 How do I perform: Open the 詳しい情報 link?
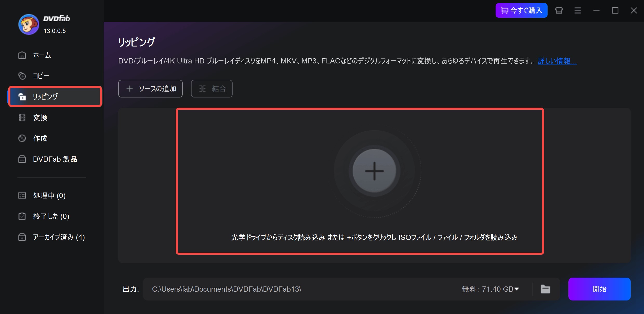click(x=557, y=61)
